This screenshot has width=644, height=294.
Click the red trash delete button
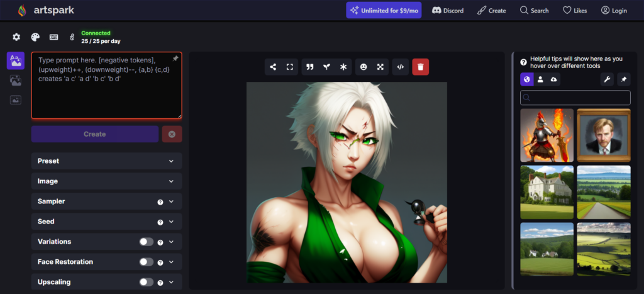(421, 67)
